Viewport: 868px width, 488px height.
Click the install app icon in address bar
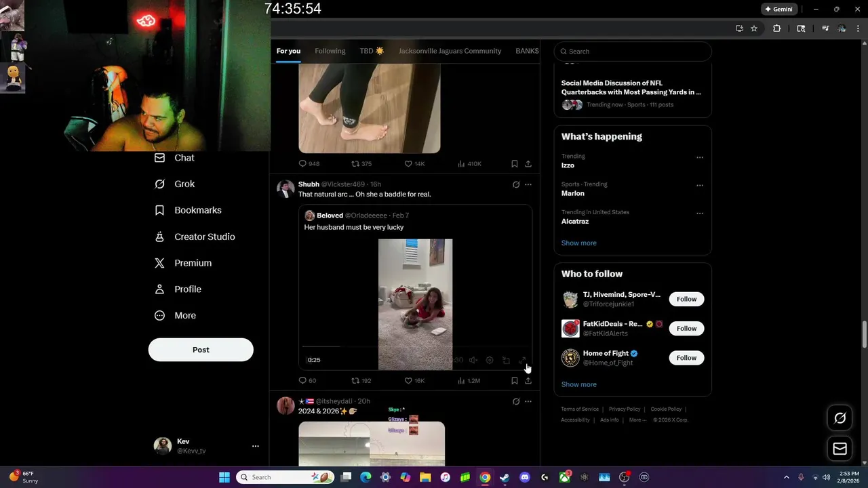[739, 28]
